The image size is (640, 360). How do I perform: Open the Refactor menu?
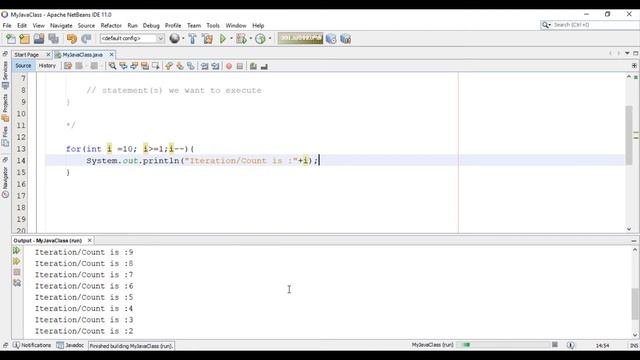tap(111, 25)
